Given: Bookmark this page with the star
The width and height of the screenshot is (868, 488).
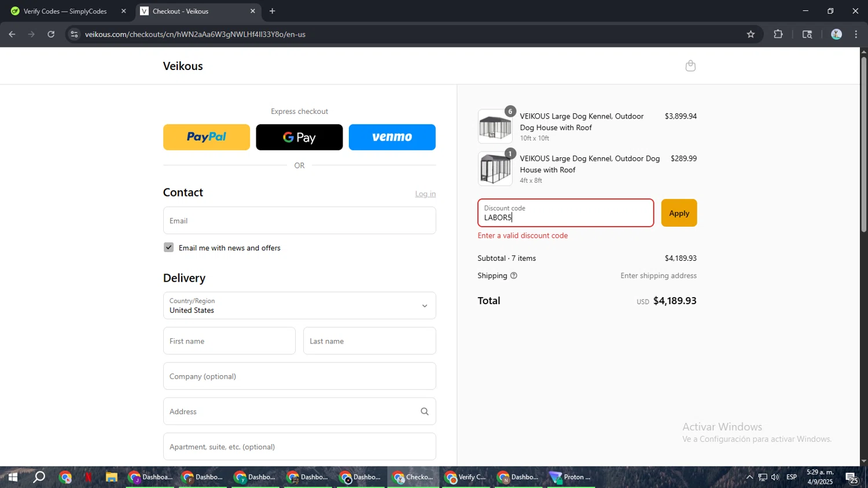Looking at the screenshot, I should 751,34.
